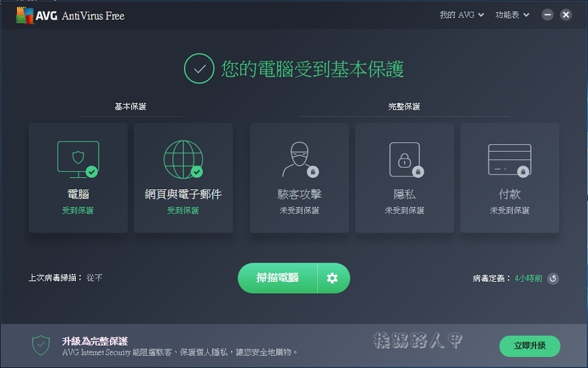
Task: Click the green checkmark status circle
Action: coord(199,68)
